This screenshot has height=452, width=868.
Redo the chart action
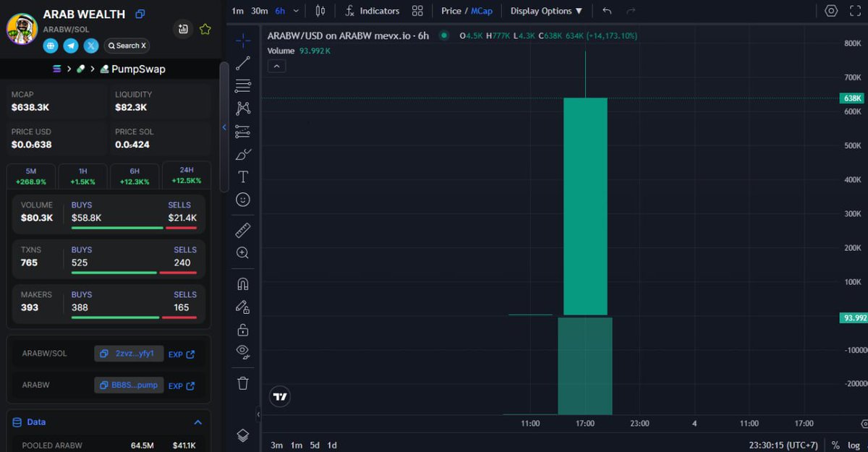tap(631, 11)
